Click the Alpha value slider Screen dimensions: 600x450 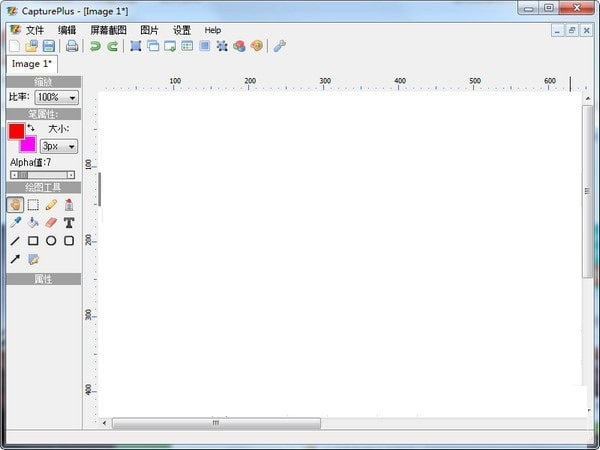pos(42,175)
